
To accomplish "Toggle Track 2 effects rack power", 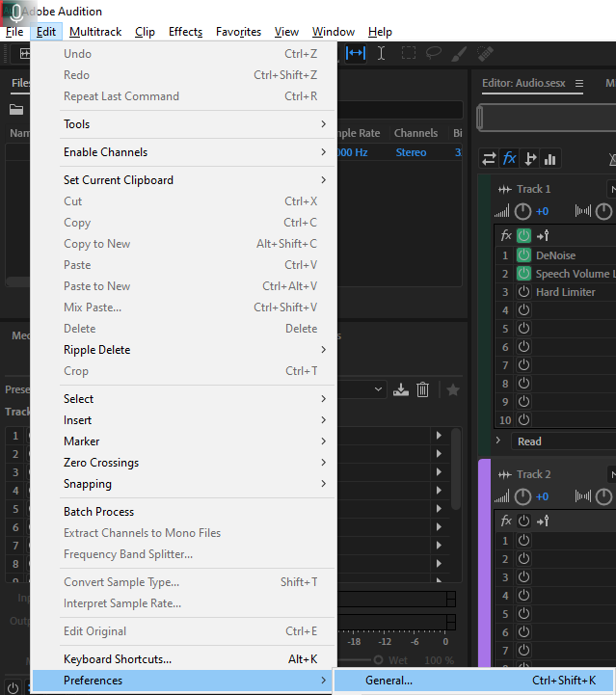I will (524, 521).
